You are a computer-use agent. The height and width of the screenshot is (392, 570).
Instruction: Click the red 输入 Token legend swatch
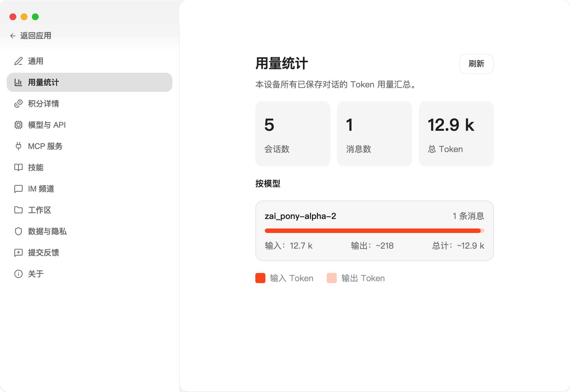[x=260, y=278]
